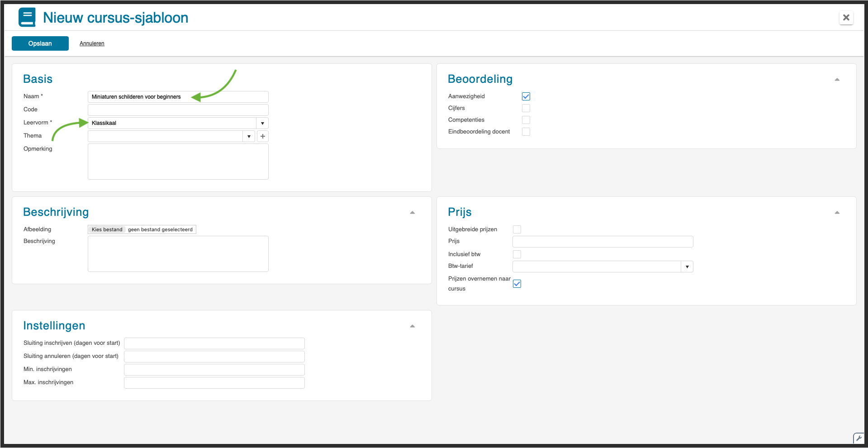Tick the Competenties checkbox
Image resolution: width=868 pixels, height=448 pixels.
tap(526, 120)
